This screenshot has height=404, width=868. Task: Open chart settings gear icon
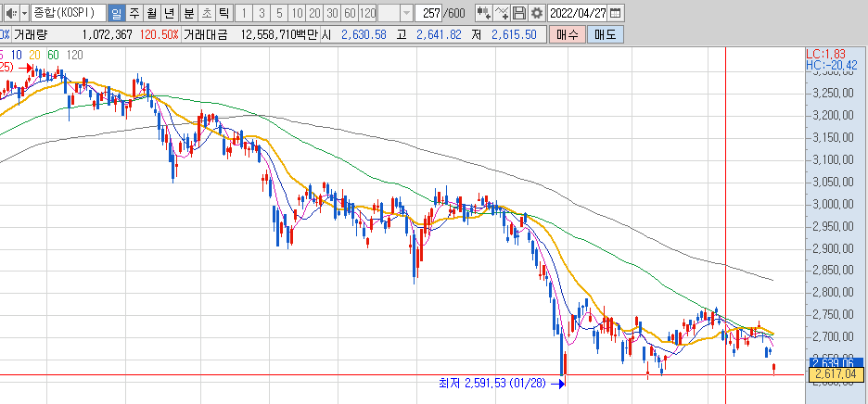pos(536,12)
